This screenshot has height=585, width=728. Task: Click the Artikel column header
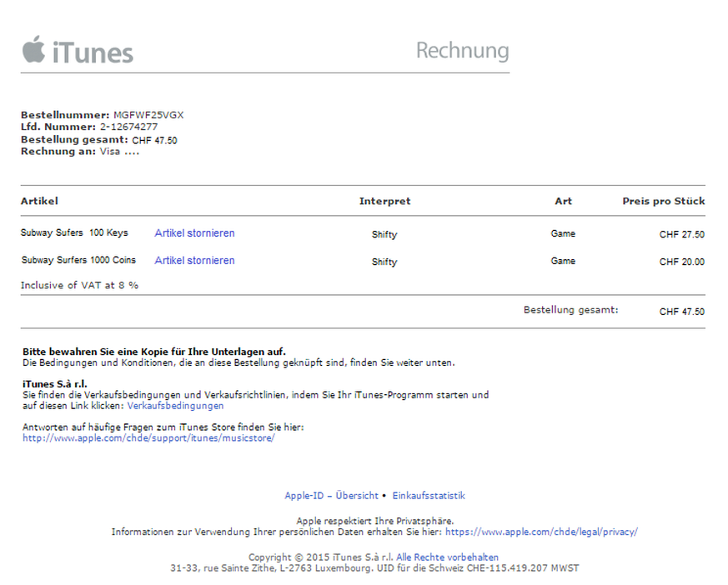pos(39,201)
